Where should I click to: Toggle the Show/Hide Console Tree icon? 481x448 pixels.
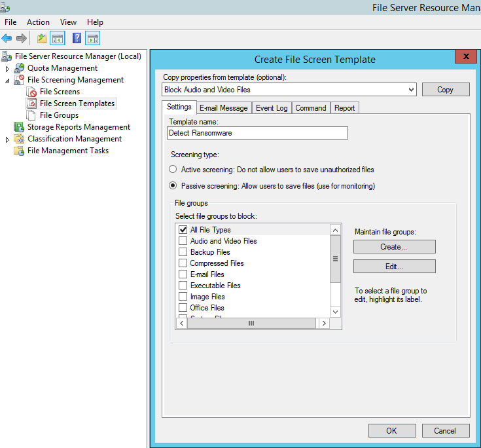(58, 39)
